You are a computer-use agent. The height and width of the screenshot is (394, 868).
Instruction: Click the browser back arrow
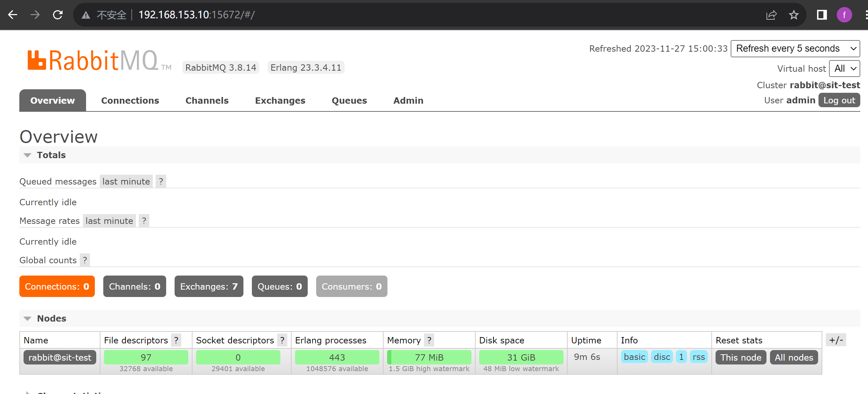click(13, 15)
